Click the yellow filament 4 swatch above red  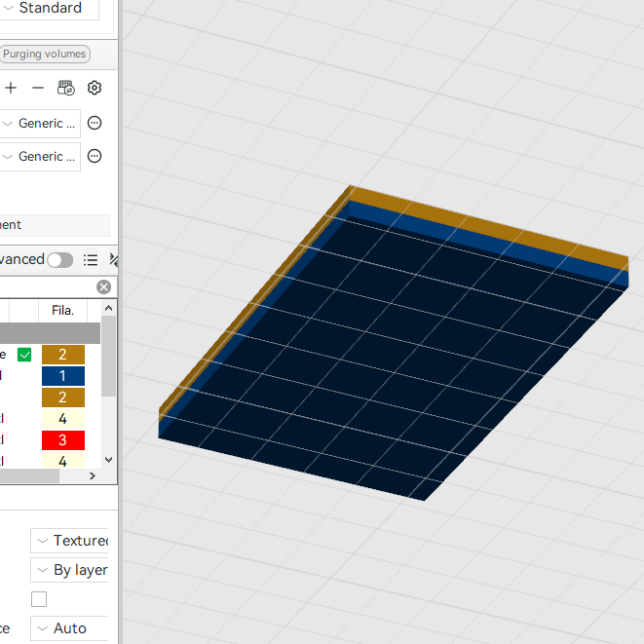[x=63, y=419]
